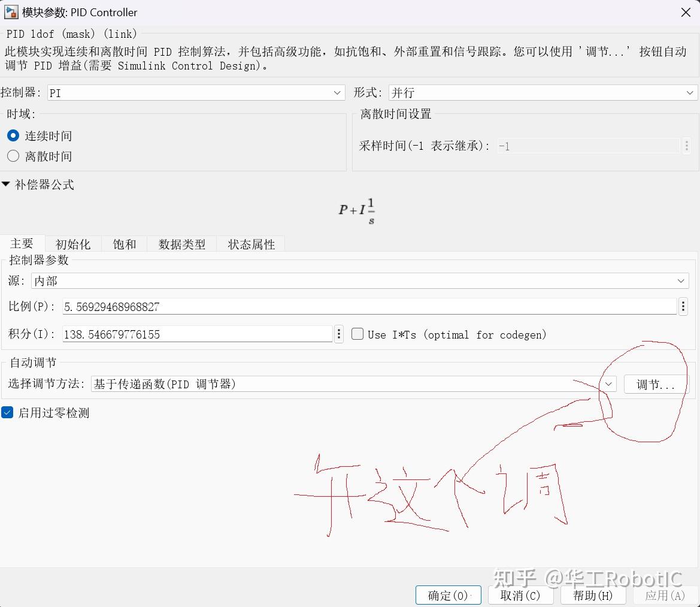Click the 帮助(H) button
700x607 pixels.
(x=593, y=595)
